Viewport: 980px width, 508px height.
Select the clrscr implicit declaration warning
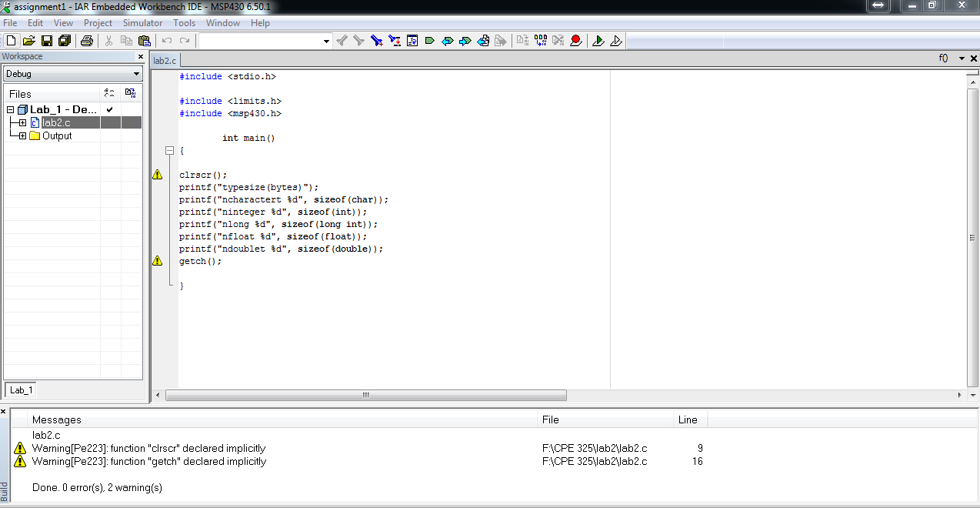pos(148,448)
